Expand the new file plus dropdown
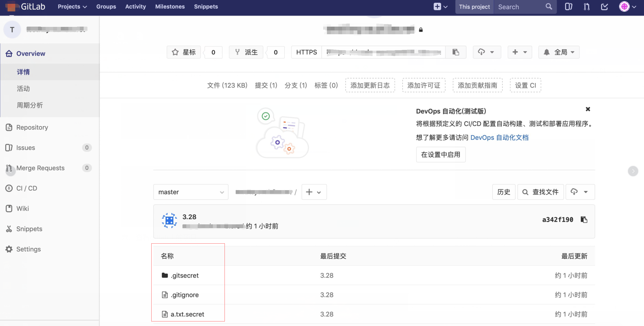The height and width of the screenshot is (326, 644). click(x=314, y=192)
